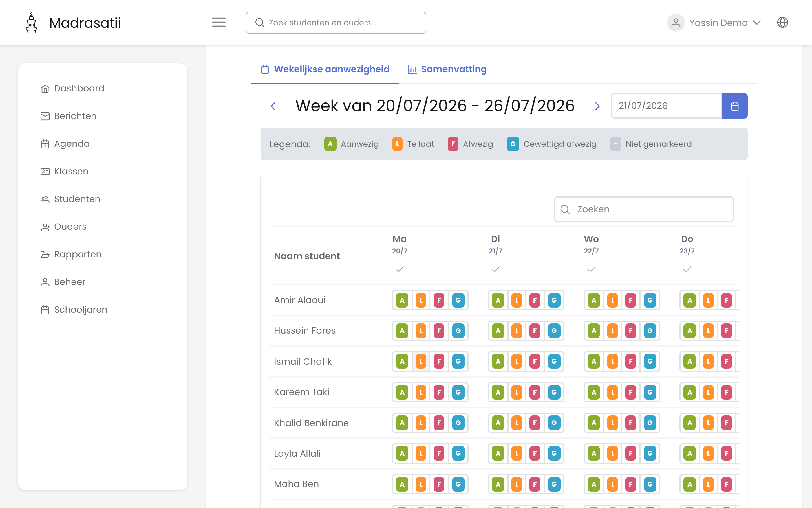Focus the Zoek studenten en ouders field
Screen dimensions: 812x508
(336, 23)
